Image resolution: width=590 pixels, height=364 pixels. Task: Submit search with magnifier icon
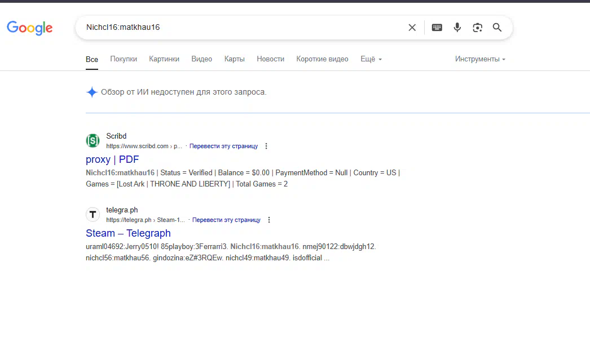(497, 28)
